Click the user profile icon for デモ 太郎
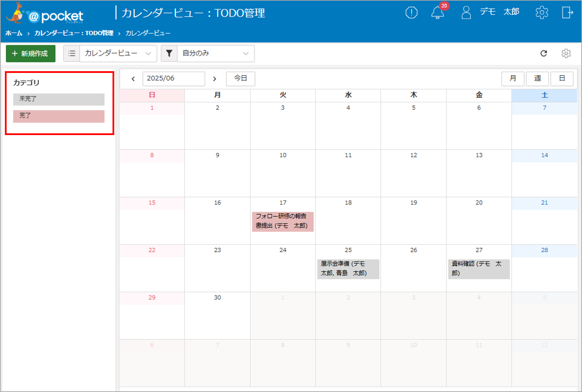Viewport: 582px width, 392px height. [x=466, y=13]
